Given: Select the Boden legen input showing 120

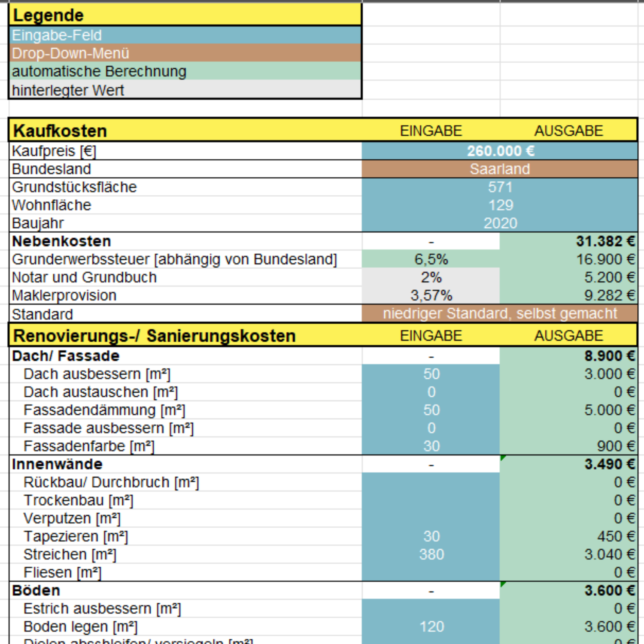Looking at the screenshot, I should (x=431, y=626).
